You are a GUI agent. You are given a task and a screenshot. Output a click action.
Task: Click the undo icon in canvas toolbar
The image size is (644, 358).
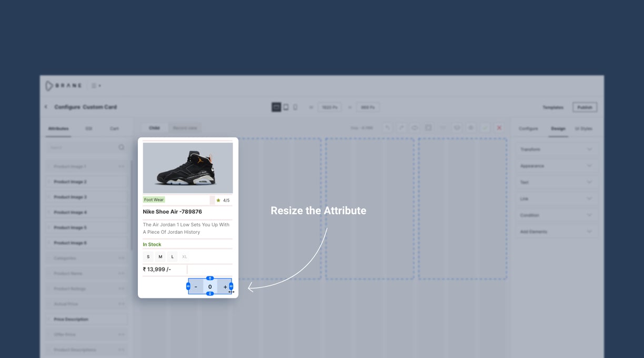(x=387, y=128)
